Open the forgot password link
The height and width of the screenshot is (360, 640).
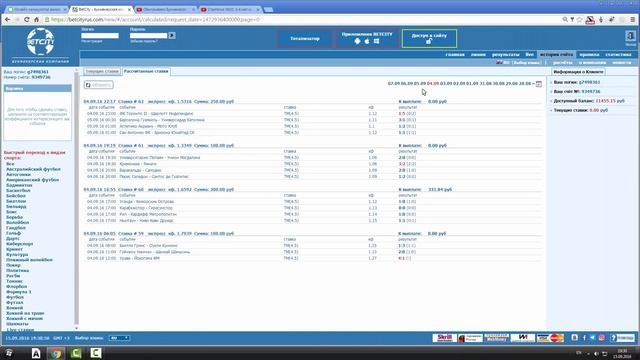tap(143, 41)
